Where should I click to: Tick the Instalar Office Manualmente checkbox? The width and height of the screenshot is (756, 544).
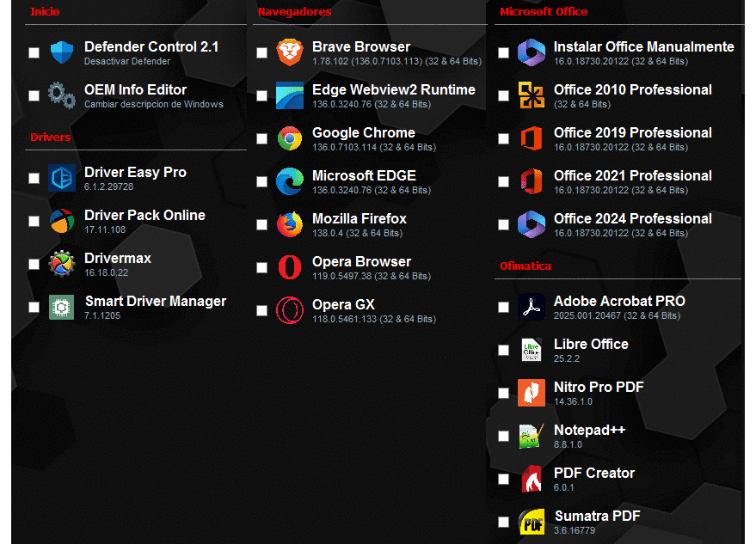503,52
